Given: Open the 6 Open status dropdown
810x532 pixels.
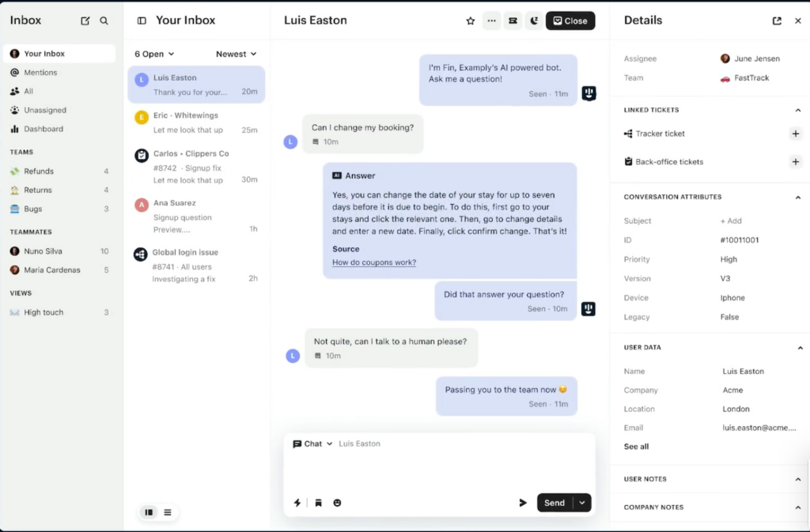Looking at the screenshot, I should point(154,54).
